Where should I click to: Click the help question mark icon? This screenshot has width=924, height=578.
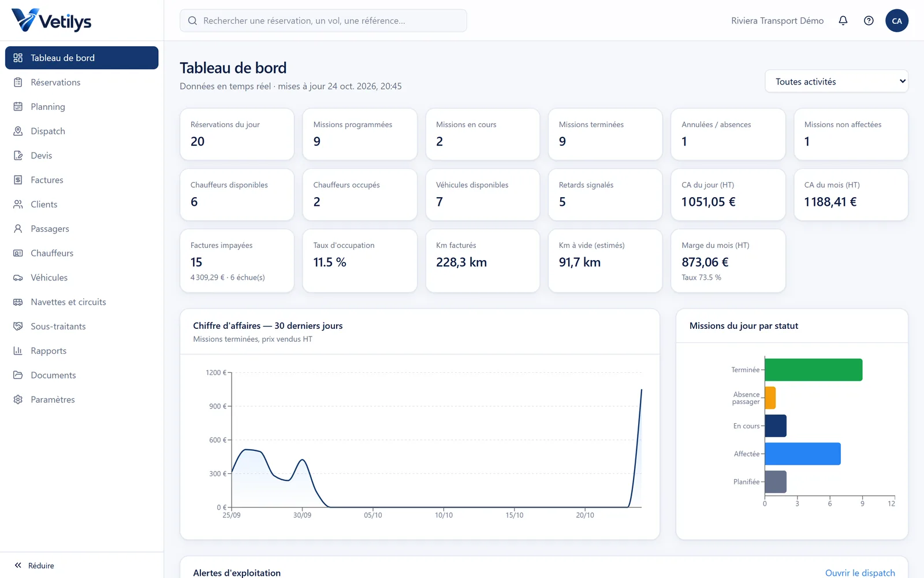869,21
